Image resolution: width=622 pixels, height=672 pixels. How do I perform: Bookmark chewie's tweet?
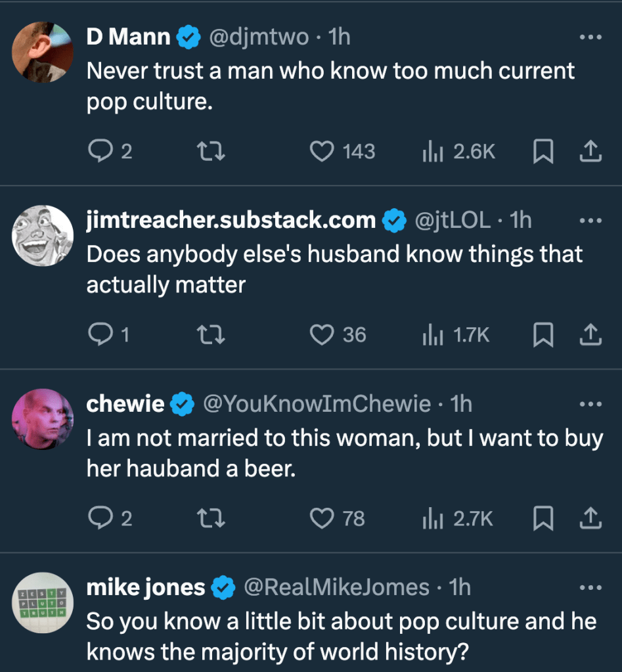[x=543, y=518]
